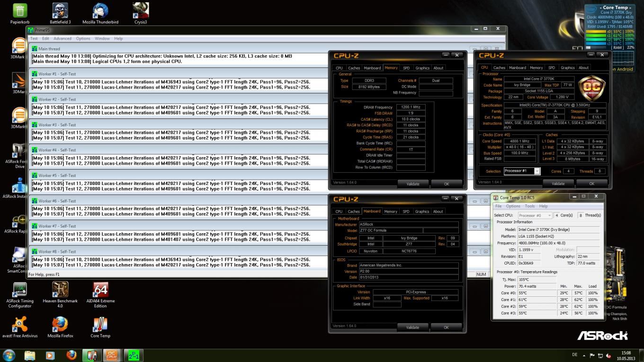The width and height of the screenshot is (644, 362).
Task: Open the Help menu in Prime95
Action: [118, 38]
